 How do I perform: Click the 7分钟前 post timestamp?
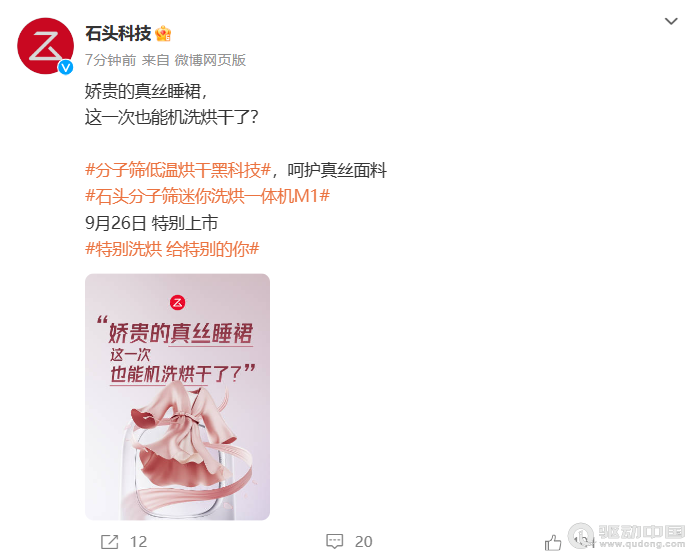tap(111, 60)
